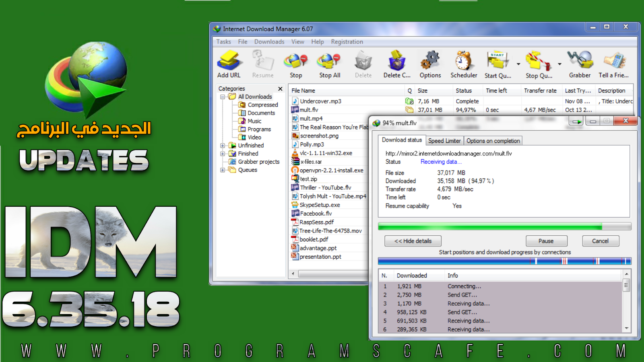This screenshot has height=362, width=644.
Task: Select x-files.rar file entry
Action: (307, 162)
